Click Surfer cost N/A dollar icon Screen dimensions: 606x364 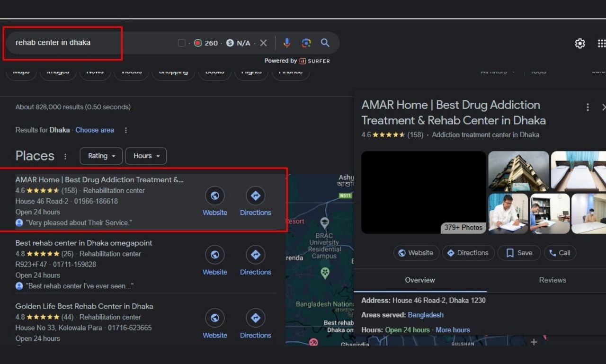pos(230,43)
